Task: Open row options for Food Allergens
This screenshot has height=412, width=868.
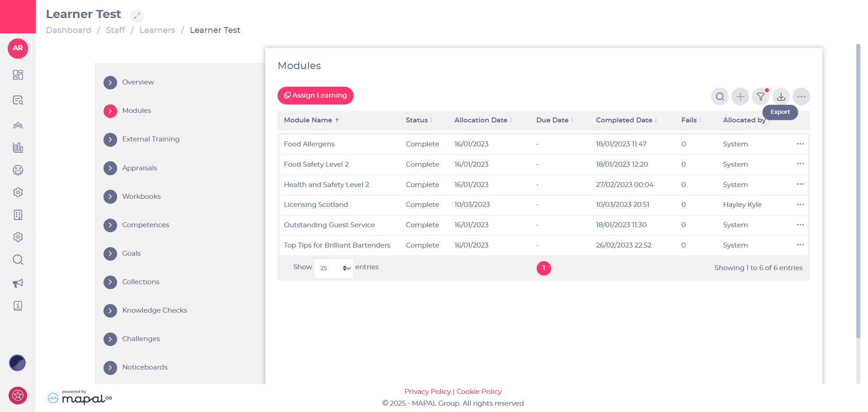Action: coord(800,144)
